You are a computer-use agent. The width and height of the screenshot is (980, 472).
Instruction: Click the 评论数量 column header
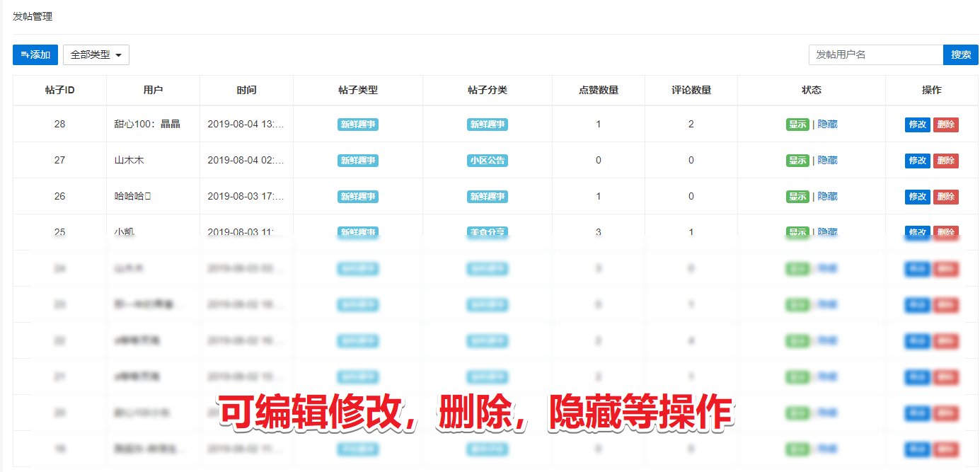691,91
